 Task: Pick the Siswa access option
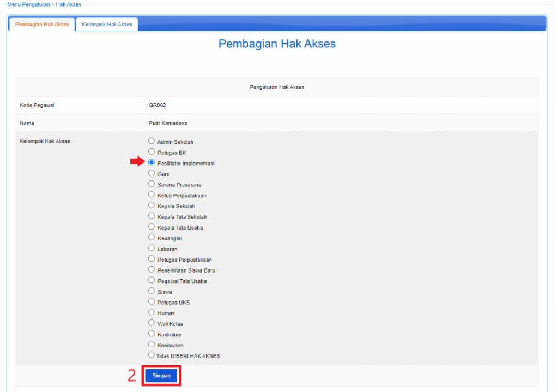(151, 291)
